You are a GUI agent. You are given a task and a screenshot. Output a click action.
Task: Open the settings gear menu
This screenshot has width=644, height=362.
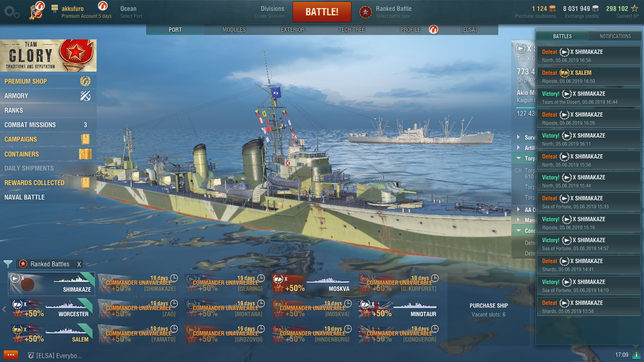[11, 12]
